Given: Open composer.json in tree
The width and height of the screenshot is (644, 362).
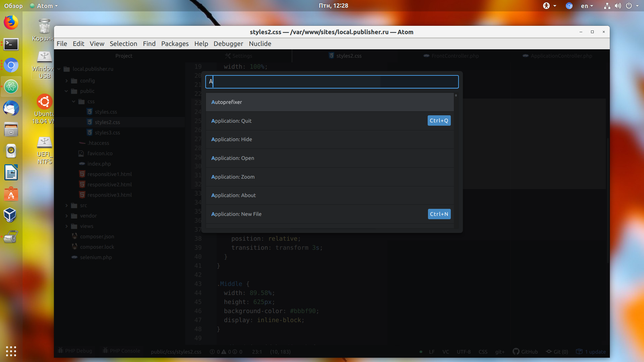Looking at the screenshot, I should pyautogui.click(x=97, y=237).
